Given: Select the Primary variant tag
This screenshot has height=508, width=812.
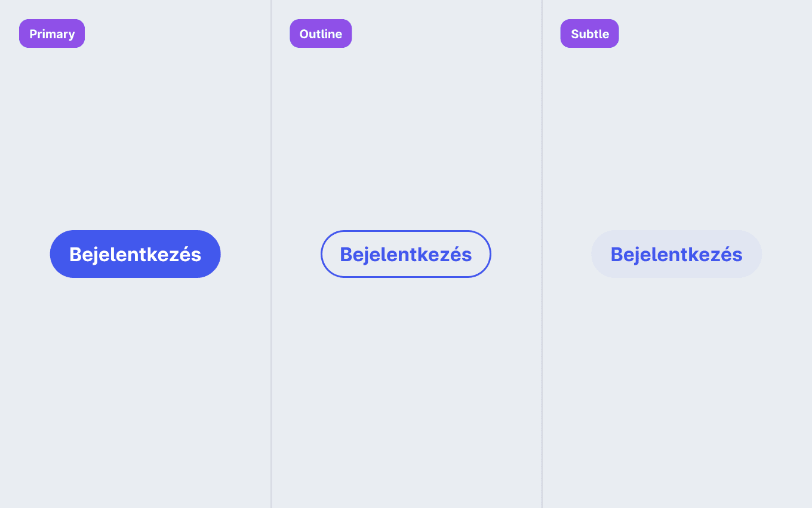Looking at the screenshot, I should [52, 33].
